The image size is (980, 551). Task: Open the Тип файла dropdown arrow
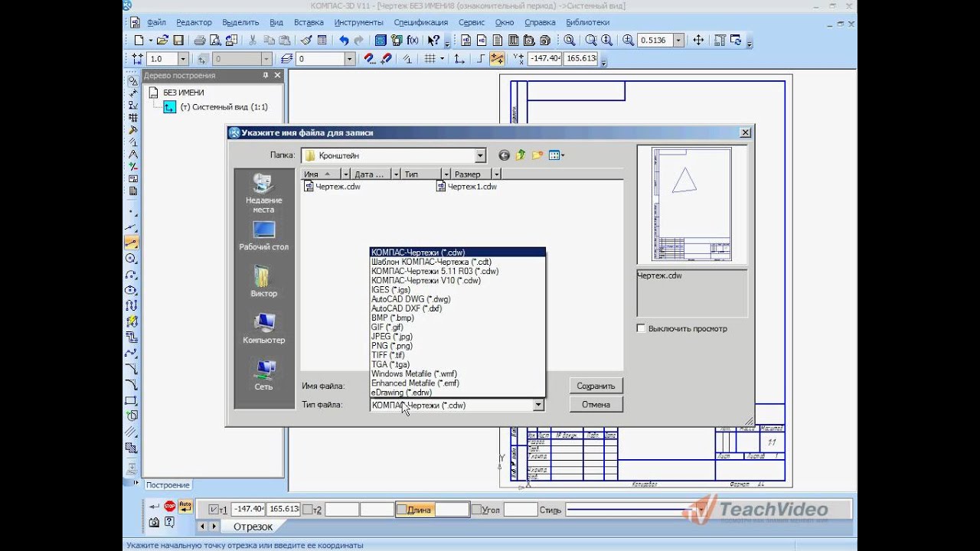pyautogui.click(x=538, y=405)
